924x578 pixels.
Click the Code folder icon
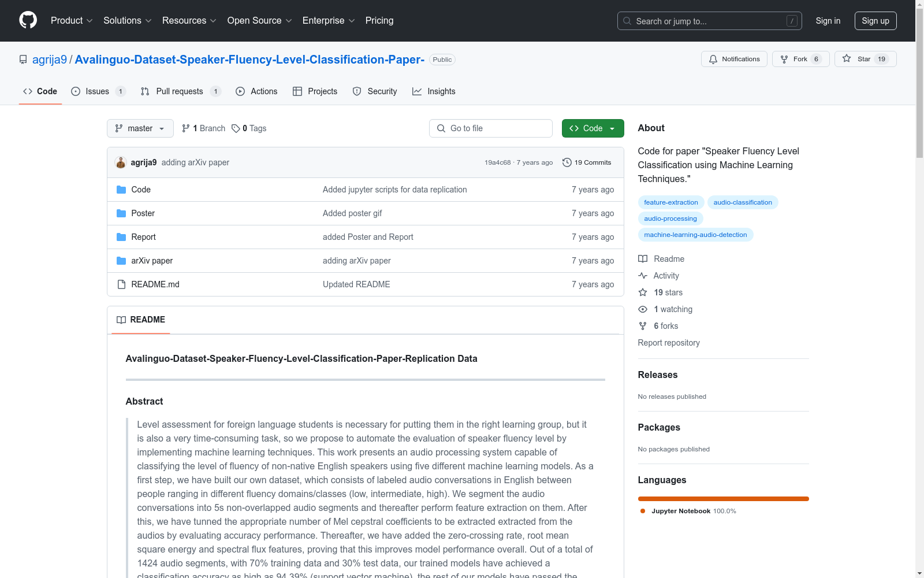[x=121, y=190]
